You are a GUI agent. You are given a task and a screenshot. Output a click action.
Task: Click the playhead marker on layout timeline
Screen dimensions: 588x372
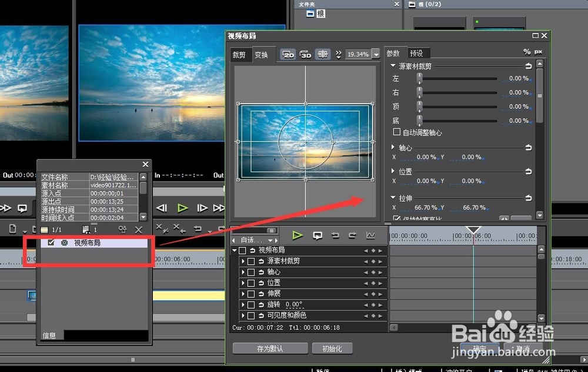click(x=473, y=230)
